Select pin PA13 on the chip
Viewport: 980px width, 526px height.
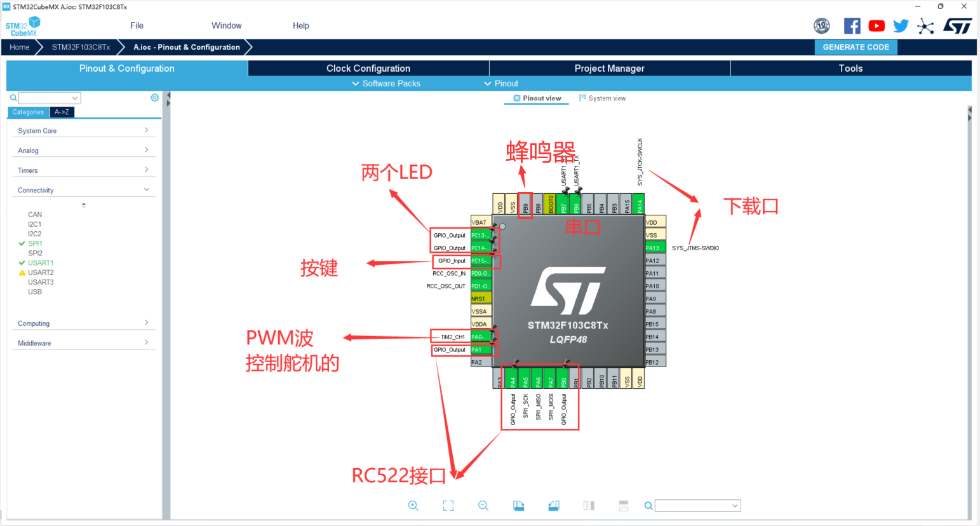655,248
